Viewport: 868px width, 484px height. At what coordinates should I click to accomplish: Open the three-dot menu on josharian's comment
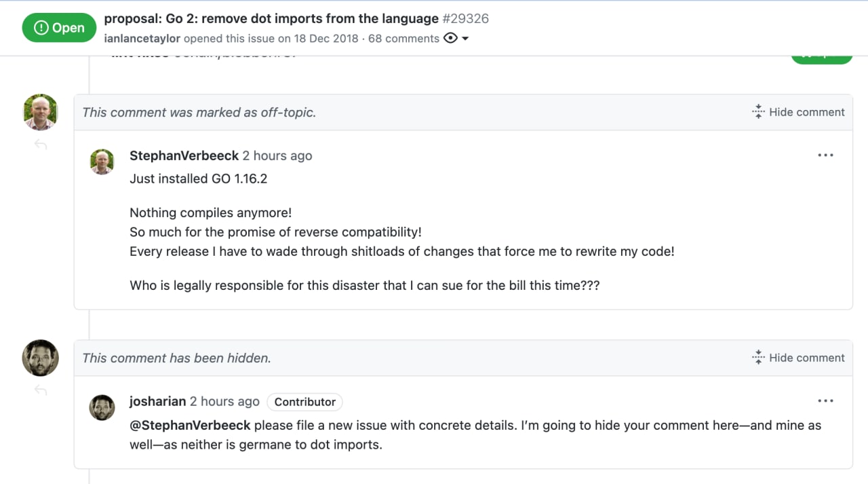pos(825,401)
